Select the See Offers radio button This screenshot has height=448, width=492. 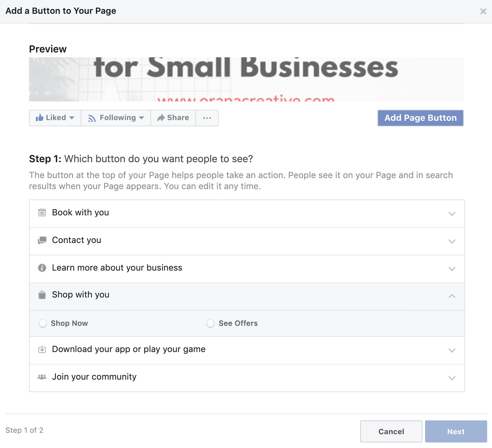pyautogui.click(x=210, y=323)
